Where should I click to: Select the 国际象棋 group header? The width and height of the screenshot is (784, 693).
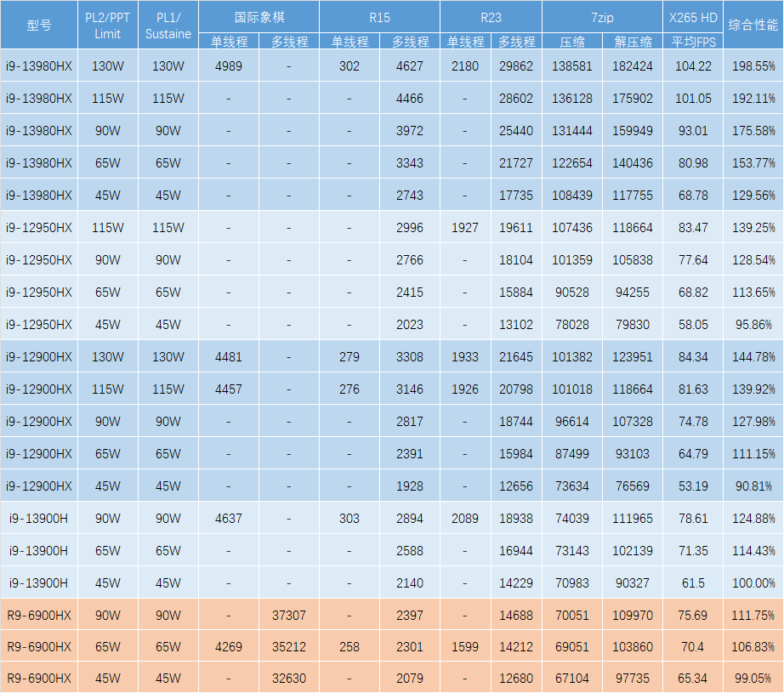258,16
